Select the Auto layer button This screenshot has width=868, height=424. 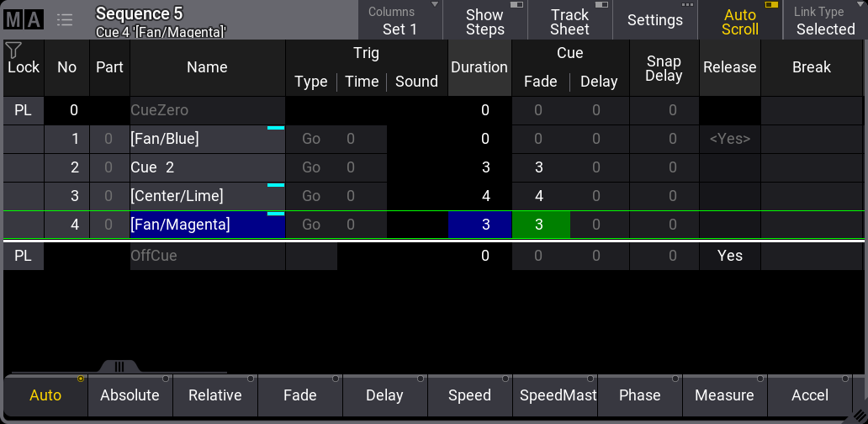point(45,395)
